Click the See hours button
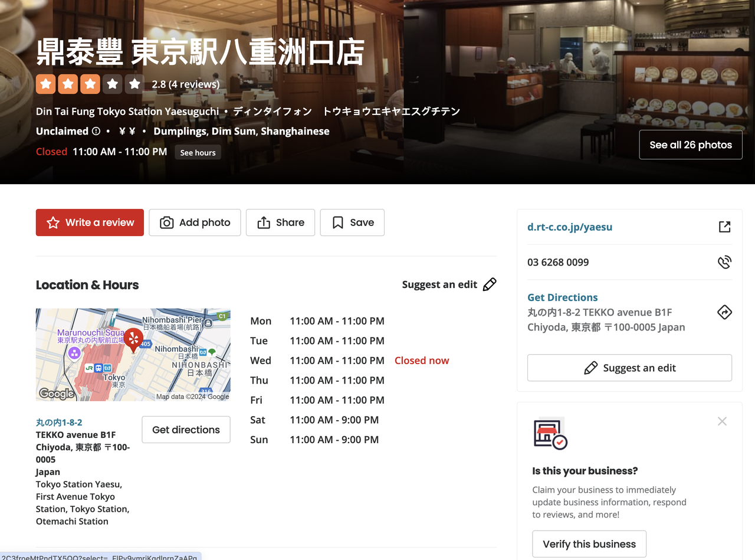Screen dimensions: 755x560 [x=198, y=152]
